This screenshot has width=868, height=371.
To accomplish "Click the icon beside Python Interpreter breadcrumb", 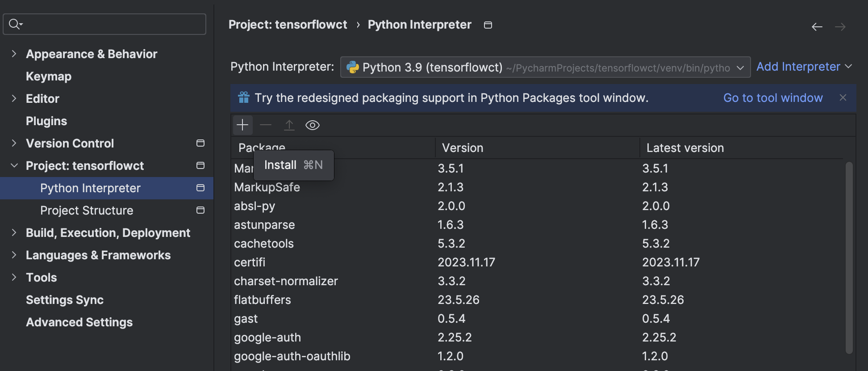I will (488, 25).
